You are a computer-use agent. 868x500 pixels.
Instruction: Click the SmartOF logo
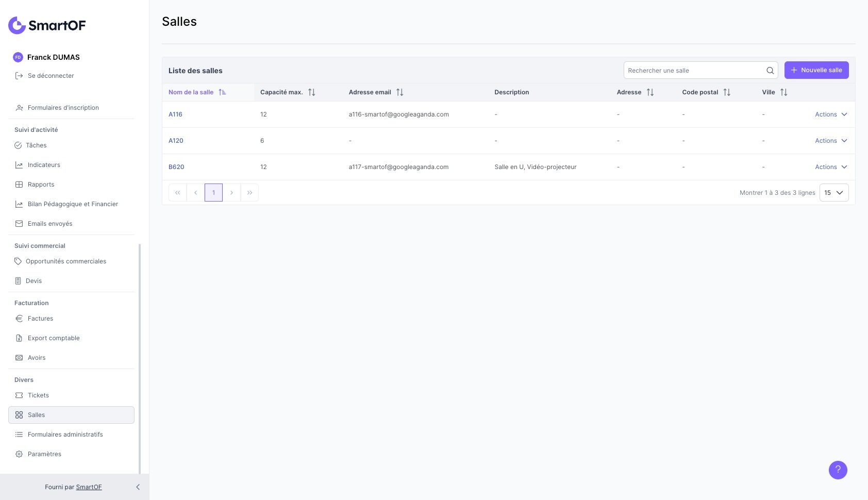pos(47,25)
